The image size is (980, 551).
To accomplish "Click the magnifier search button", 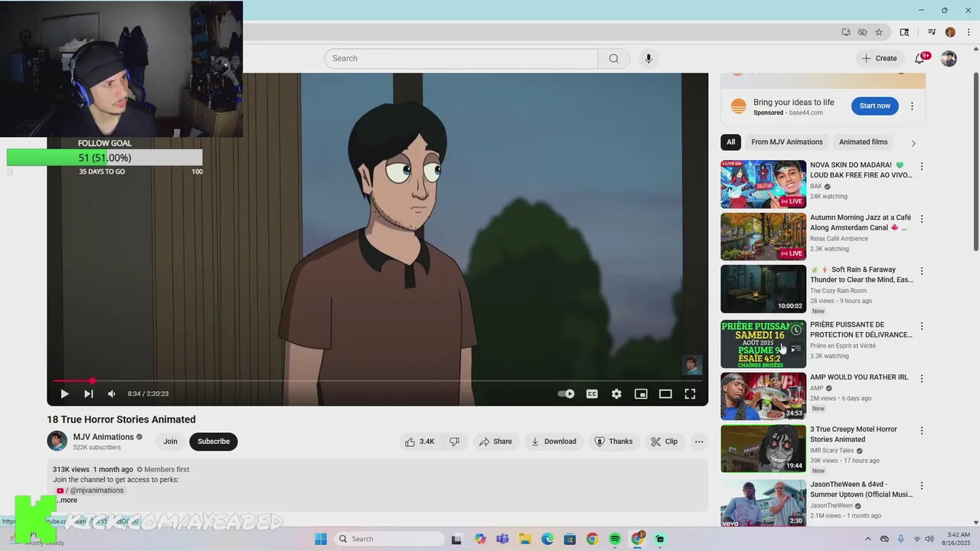I will click(x=614, y=58).
